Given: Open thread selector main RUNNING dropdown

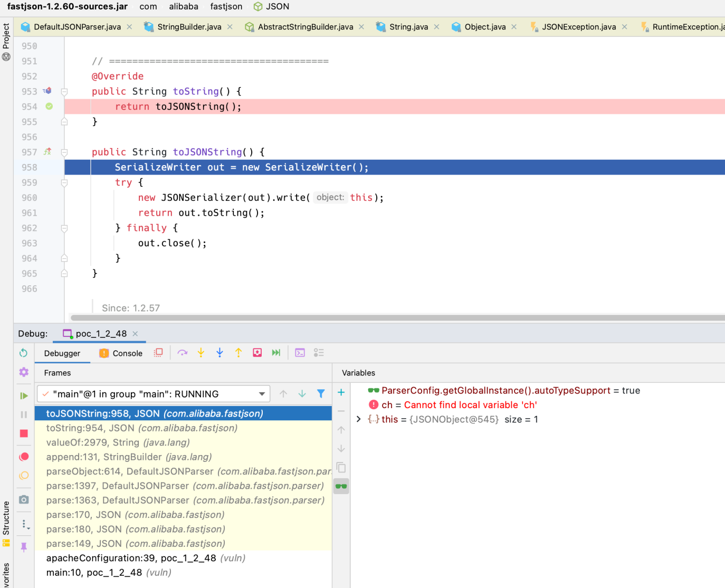Looking at the screenshot, I should click(x=154, y=394).
